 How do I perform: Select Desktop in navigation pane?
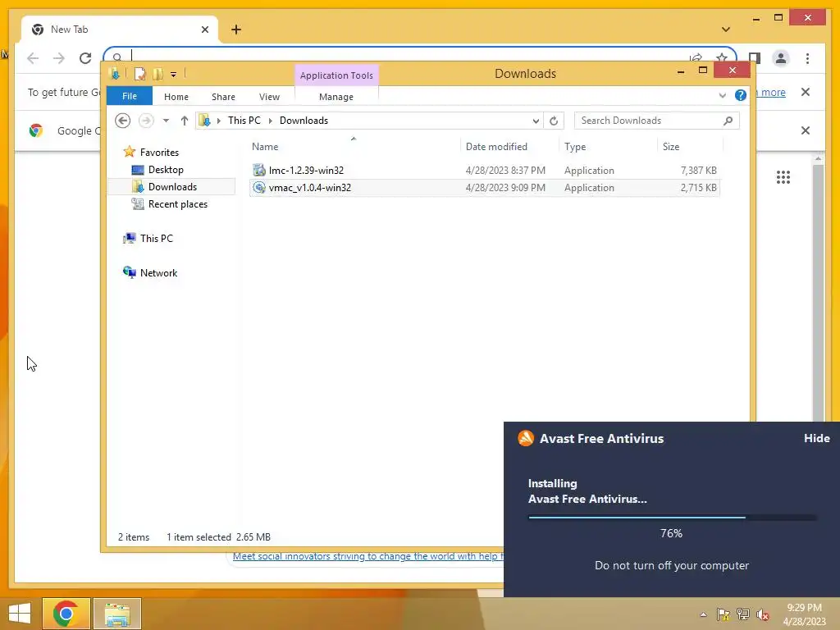click(166, 170)
